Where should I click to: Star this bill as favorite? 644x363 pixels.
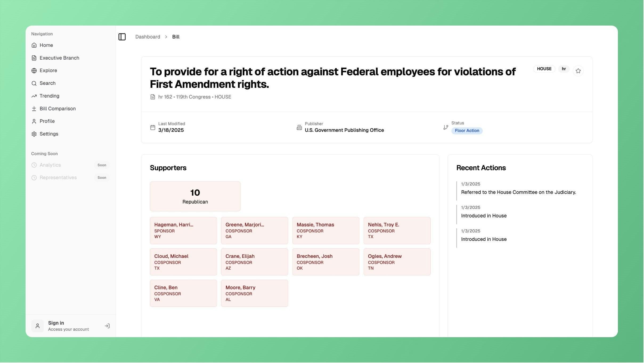578,71
